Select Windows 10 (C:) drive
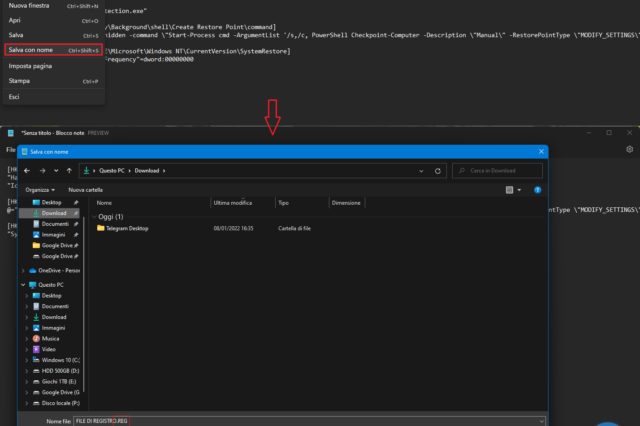Image resolution: width=640 pixels, height=426 pixels. [64, 359]
